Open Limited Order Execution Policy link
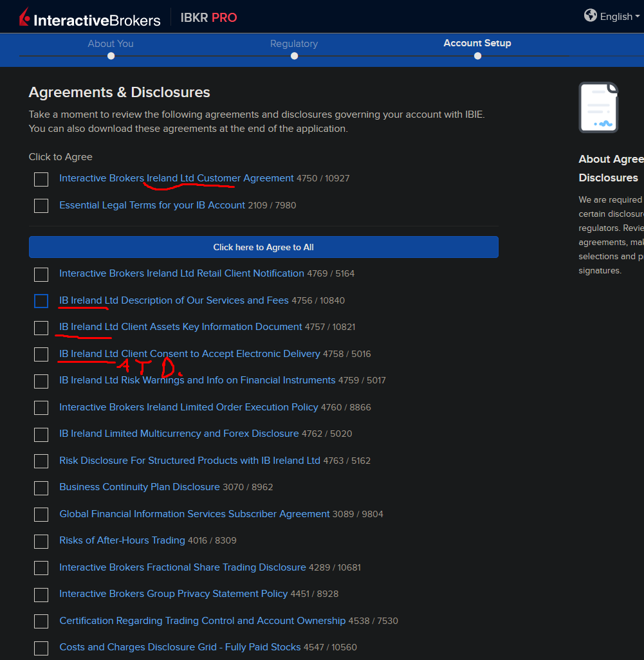The height and width of the screenshot is (660, 644). click(x=189, y=407)
